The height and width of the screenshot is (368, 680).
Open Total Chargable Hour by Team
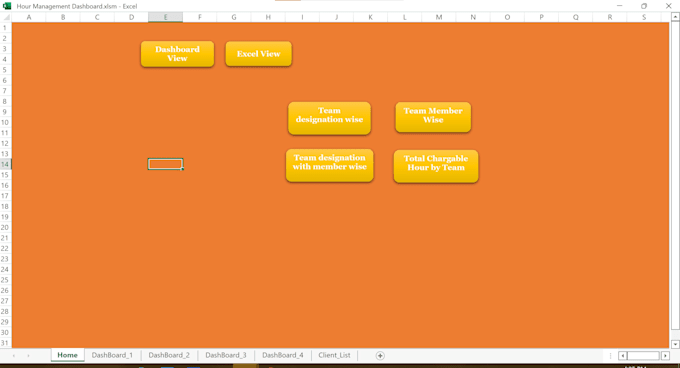pyautogui.click(x=436, y=166)
